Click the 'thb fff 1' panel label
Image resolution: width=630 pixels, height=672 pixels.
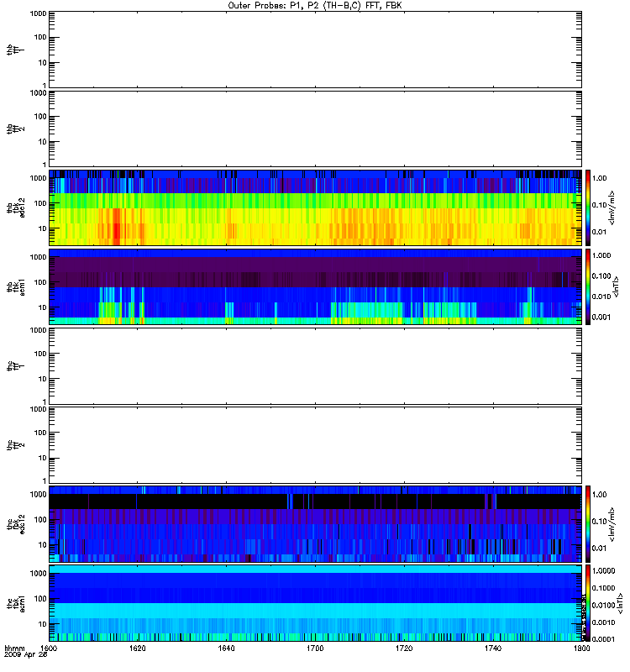pyautogui.click(x=15, y=50)
